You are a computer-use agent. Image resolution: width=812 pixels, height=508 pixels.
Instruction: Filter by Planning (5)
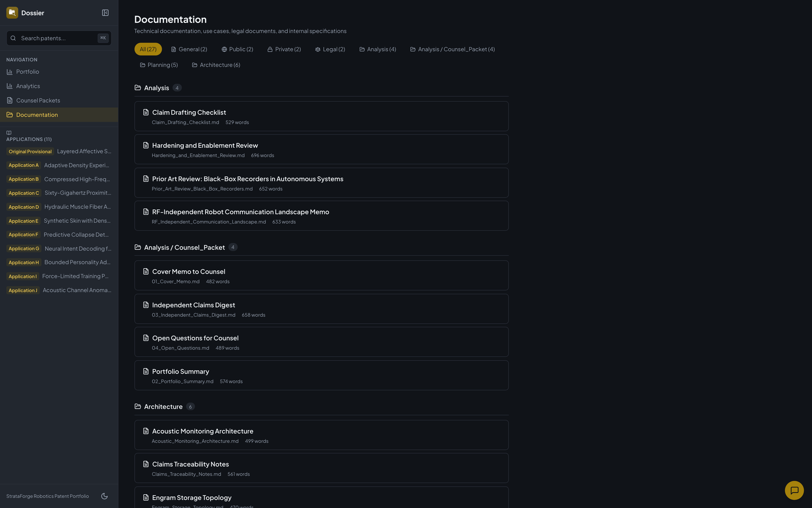point(159,65)
